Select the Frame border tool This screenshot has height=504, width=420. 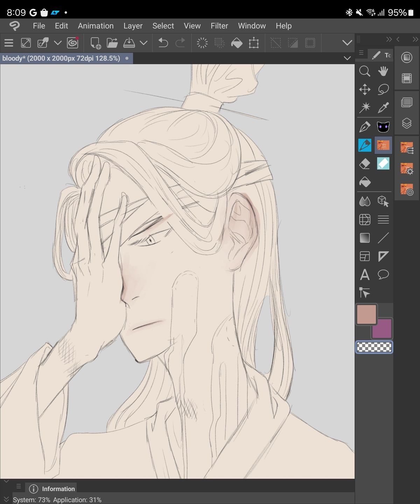[365, 256]
